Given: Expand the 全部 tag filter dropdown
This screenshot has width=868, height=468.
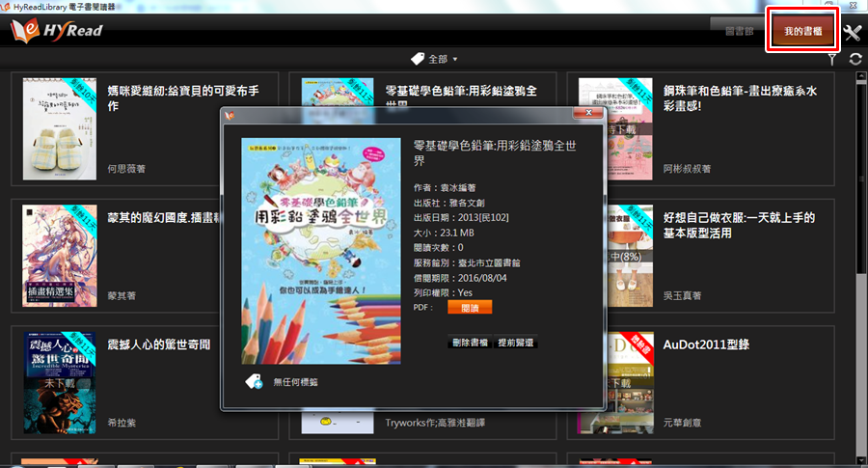Looking at the screenshot, I should point(442,59).
